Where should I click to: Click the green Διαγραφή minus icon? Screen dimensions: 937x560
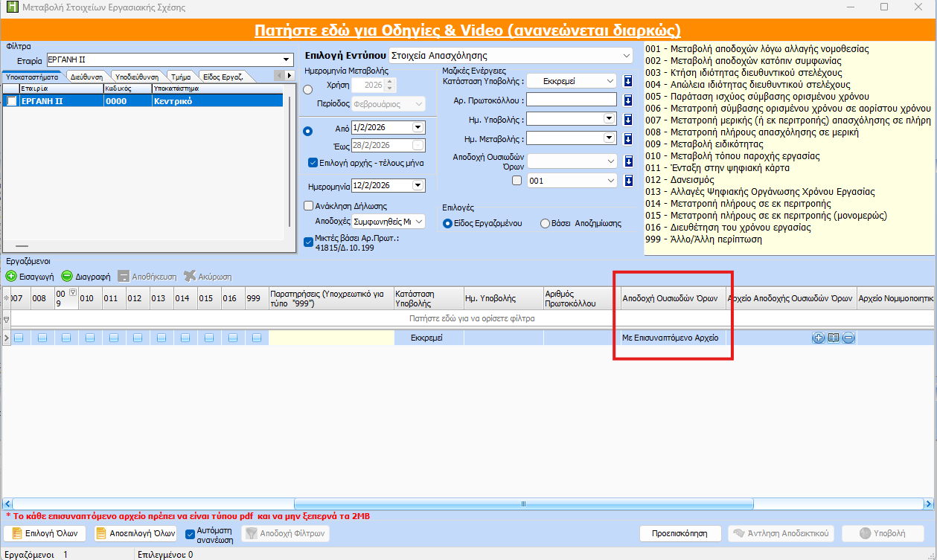click(67, 276)
